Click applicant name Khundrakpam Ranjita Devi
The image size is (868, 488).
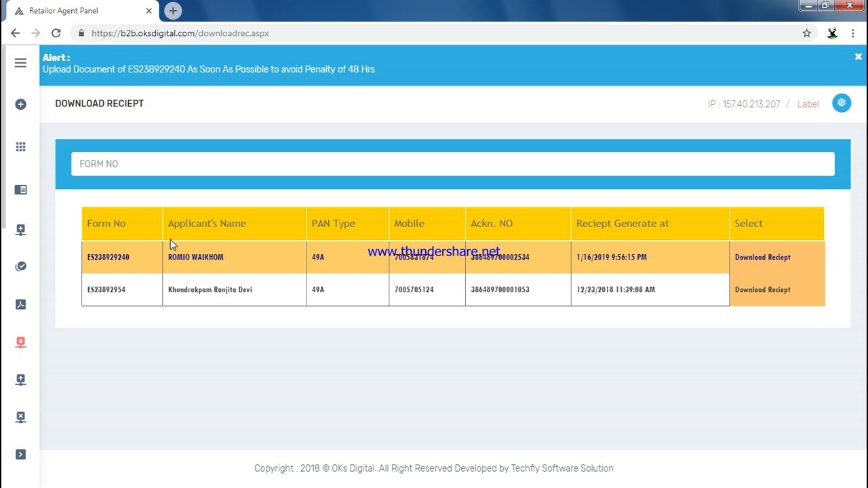click(210, 290)
